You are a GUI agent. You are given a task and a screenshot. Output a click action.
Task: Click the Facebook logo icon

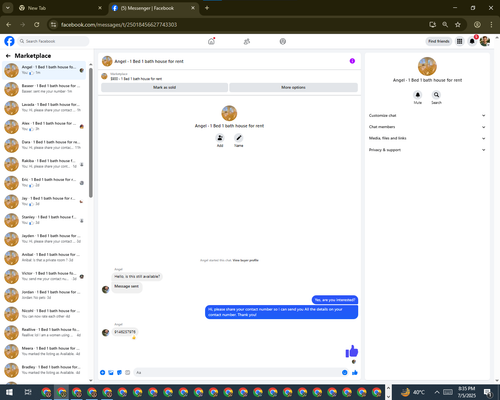coord(9,41)
